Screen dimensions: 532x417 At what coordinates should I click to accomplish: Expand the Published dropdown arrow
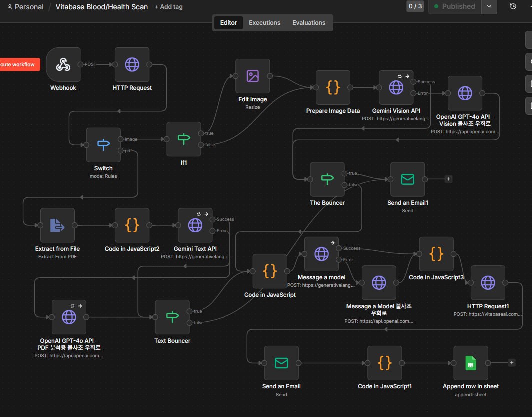pyautogui.click(x=489, y=6)
